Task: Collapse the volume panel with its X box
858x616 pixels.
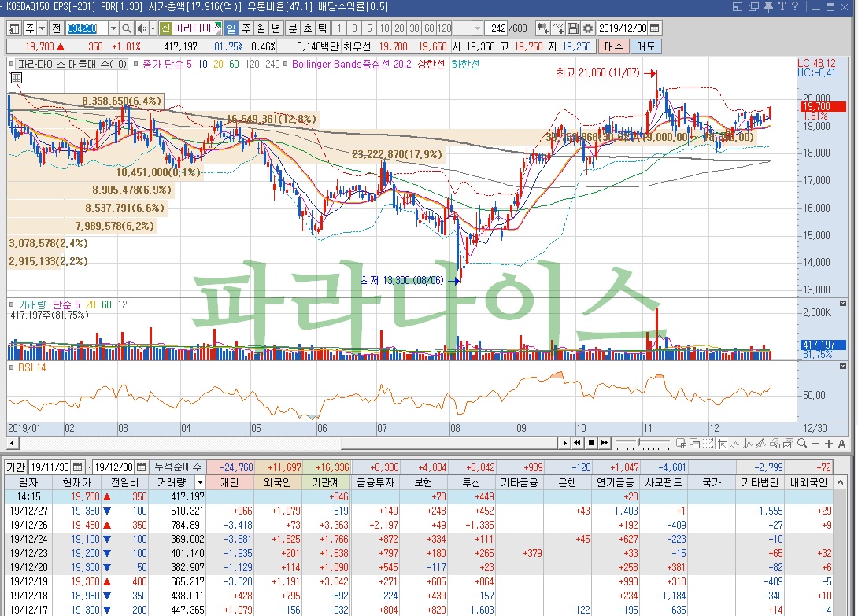Action: (x=843, y=304)
